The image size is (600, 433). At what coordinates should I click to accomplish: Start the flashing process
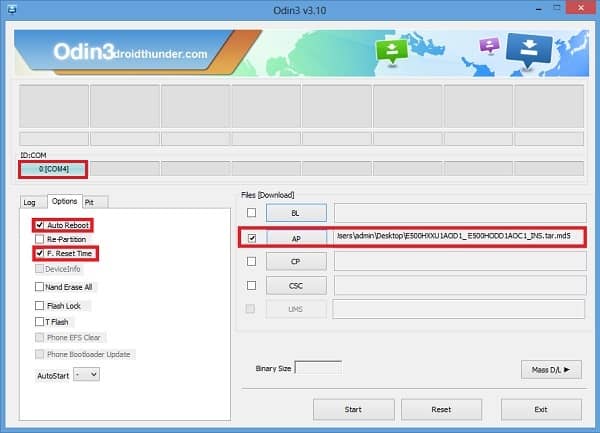[x=354, y=410]
